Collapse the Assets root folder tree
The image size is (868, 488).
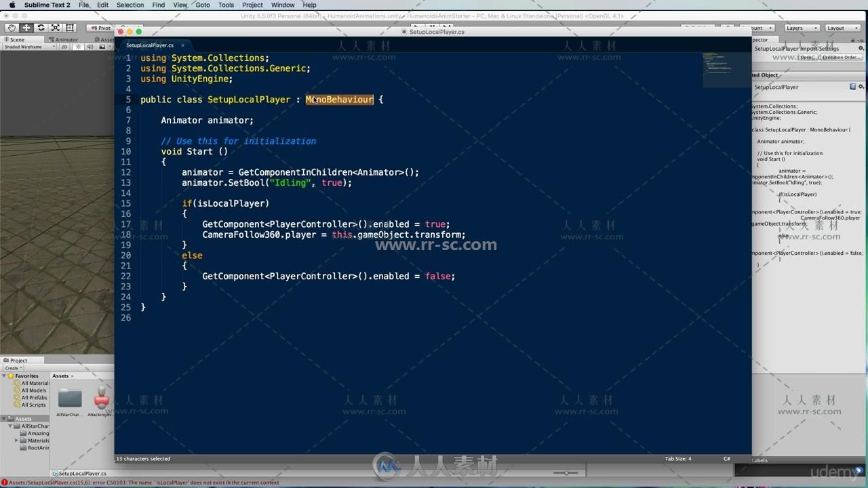(5, 419)
